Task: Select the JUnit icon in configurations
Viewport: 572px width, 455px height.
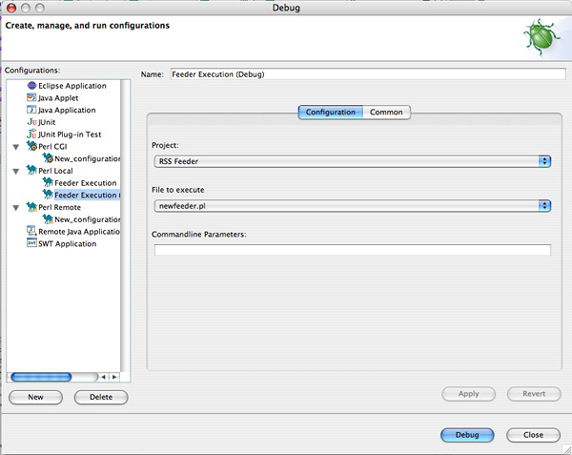Action: point(32,122)
